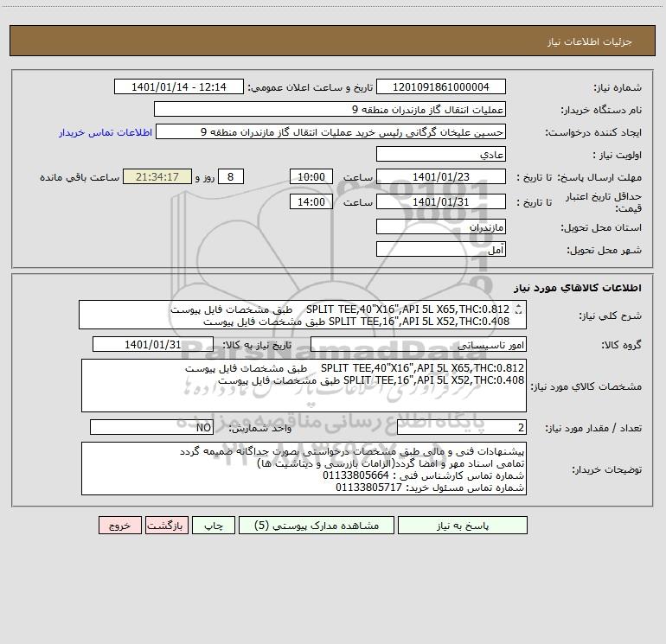666x644 pixels.
Task: Click the general description text area 'شرح کلی نیاز'
Action: point(303,315)
